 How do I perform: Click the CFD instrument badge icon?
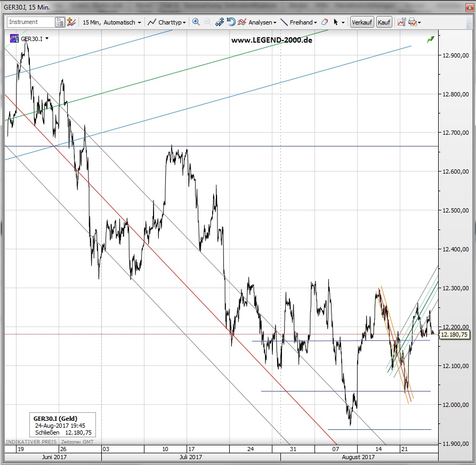(14, 38)
